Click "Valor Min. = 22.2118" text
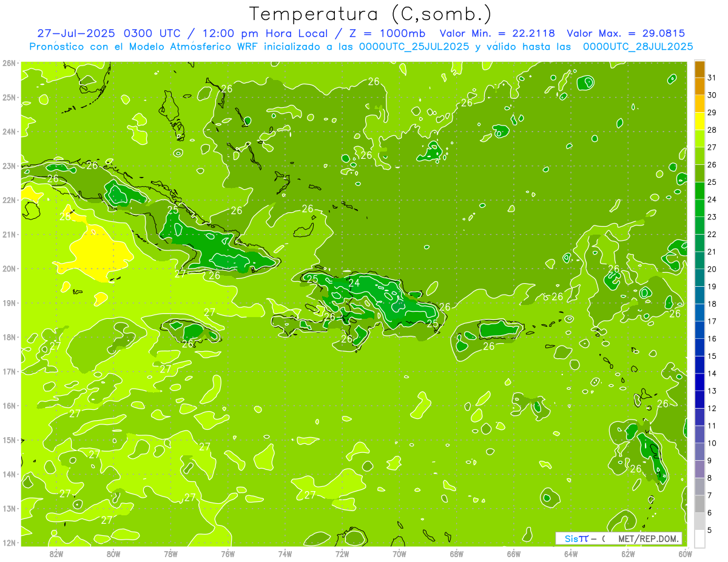Screen dimensions: 728x562 [x=497, y=33]
